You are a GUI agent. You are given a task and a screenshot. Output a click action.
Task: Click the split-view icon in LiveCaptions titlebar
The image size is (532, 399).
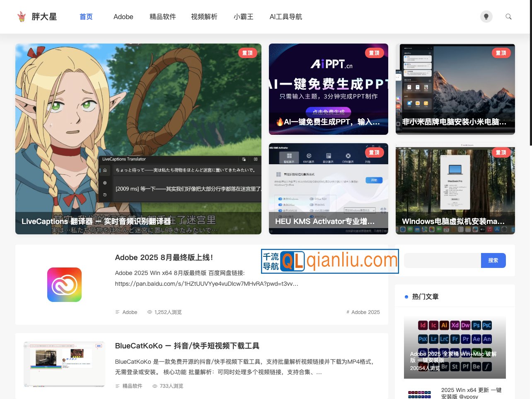point(256,159)
